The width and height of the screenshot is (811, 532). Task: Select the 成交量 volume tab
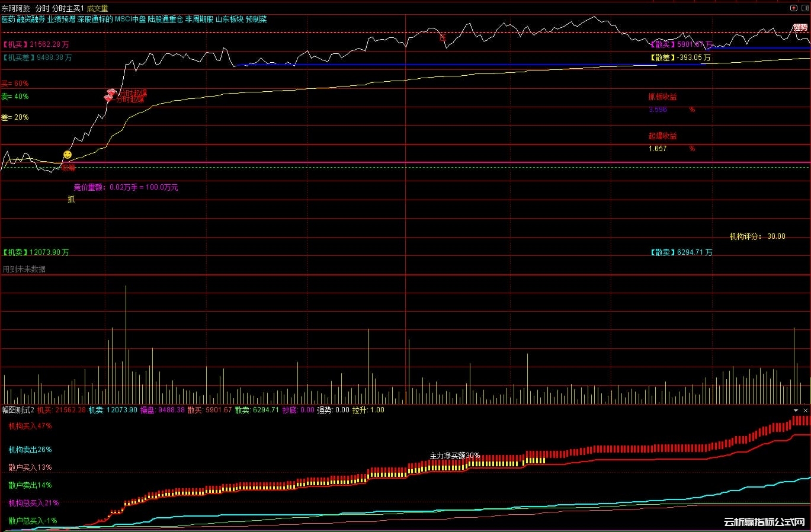click(x=98, y=9)
